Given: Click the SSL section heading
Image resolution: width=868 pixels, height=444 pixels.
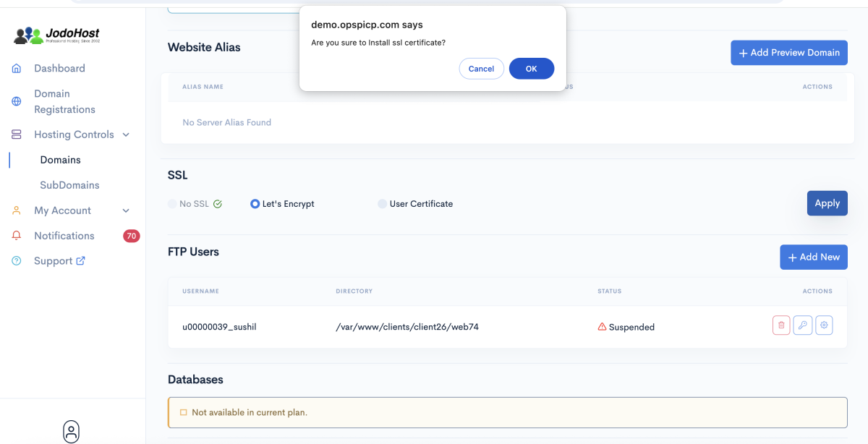Looking at the screenshot, I should [177, 175].
